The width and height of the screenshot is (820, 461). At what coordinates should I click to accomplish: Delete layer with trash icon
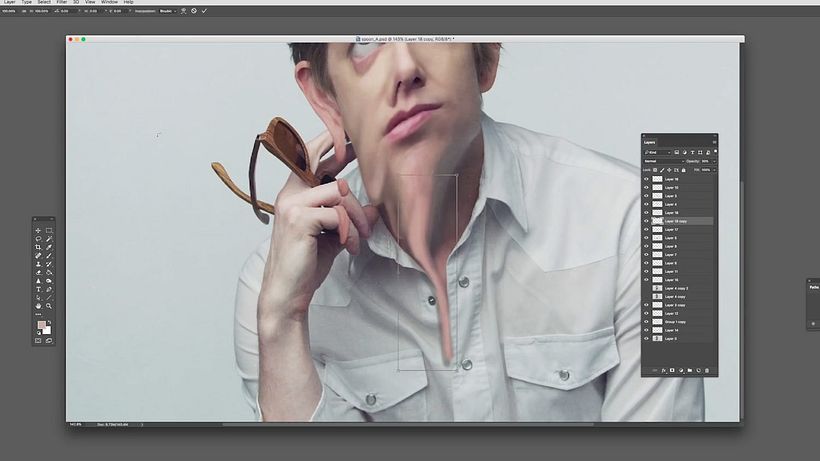click(707, 370)
